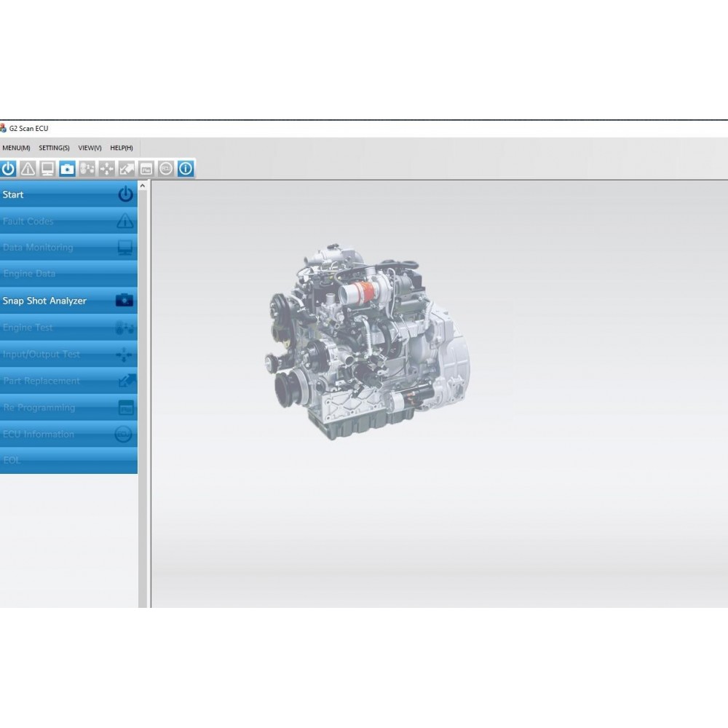The image size is (728, 728).
Task: Open Part Replacement via wrench toolbar icon
Action: coord(127,168)
